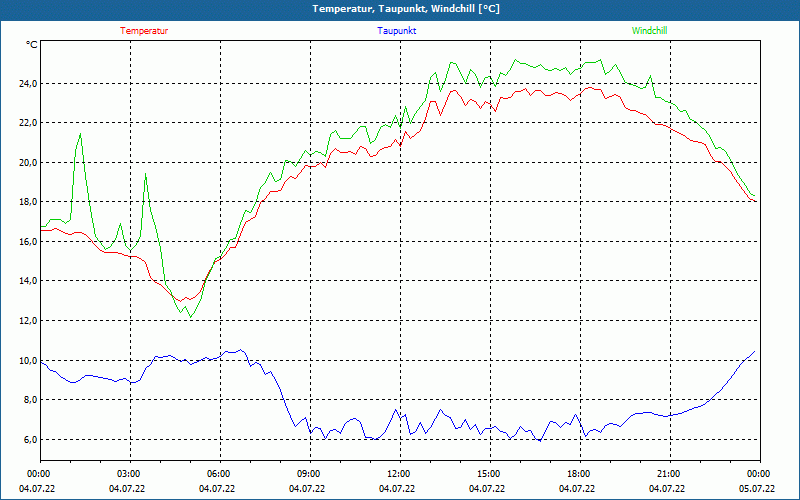This screenshot has height=500, width=800.
Task: Click the green Windchill peak near 01:20
Action: [80, 134]
